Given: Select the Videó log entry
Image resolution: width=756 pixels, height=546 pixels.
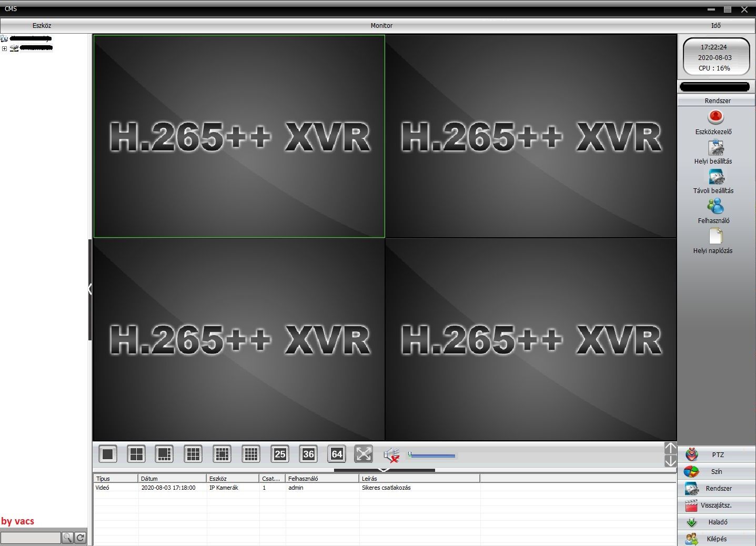Looking at the screenshot, I should pyautogui.click(x=103, y=488).
